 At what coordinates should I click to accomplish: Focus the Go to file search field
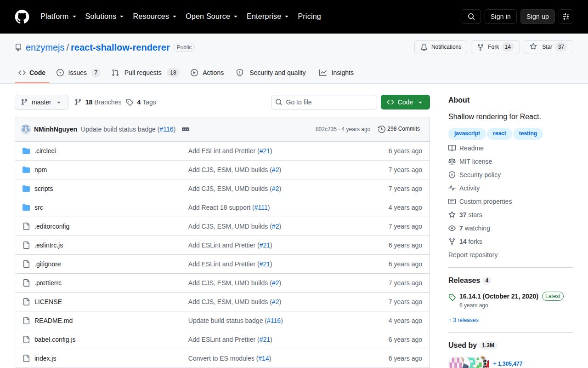[x=324, y=102]
